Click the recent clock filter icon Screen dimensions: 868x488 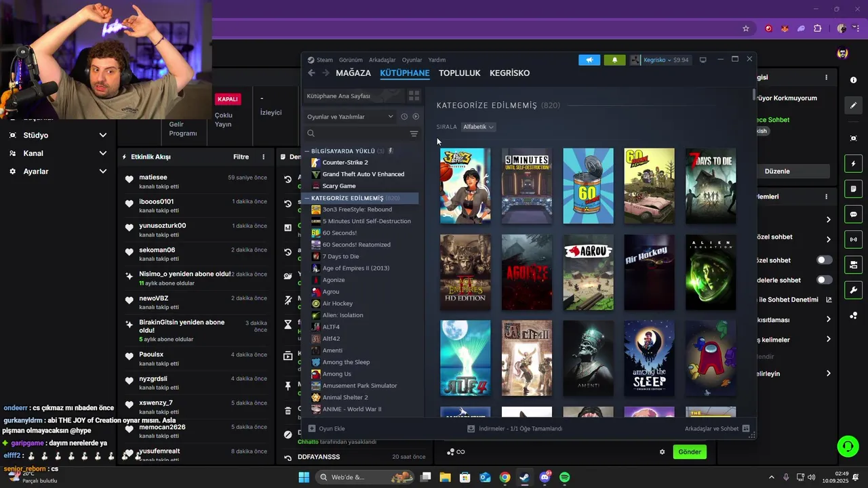pyautogui.click(x=404, y=117)
